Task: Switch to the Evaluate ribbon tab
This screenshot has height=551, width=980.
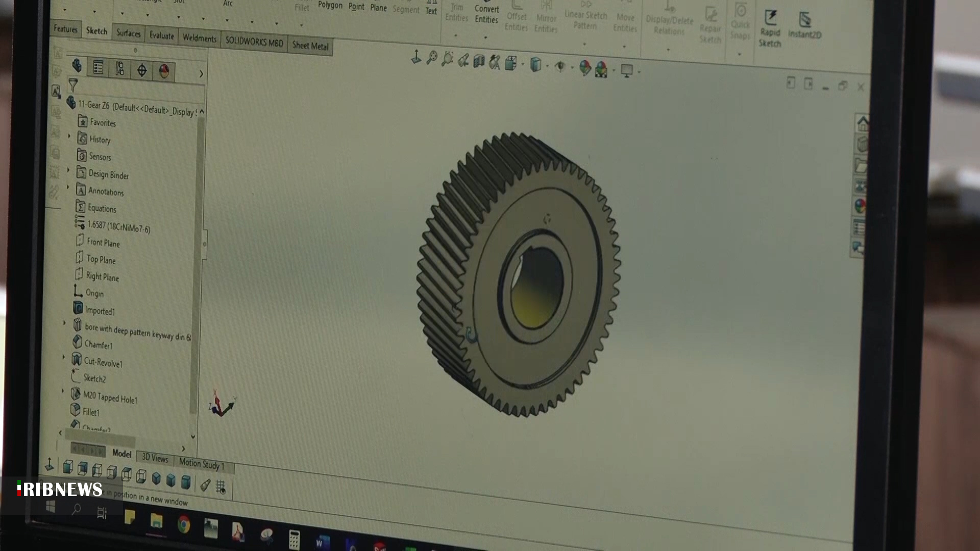Action: (161, 36)
